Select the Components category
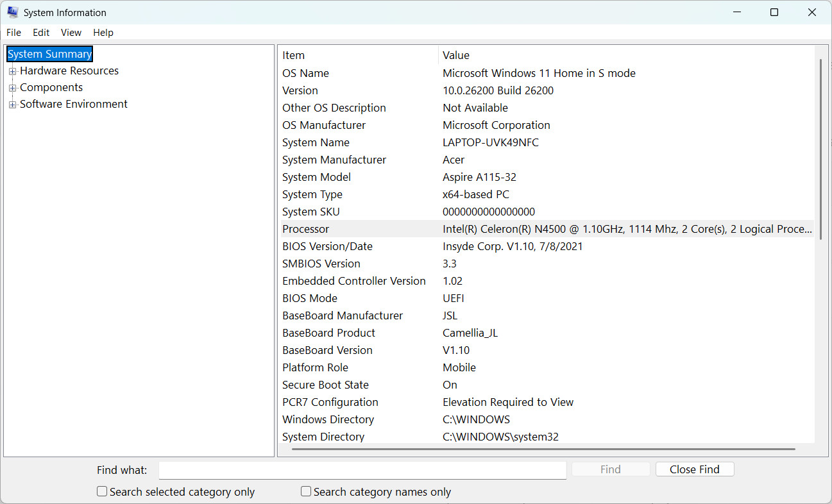 [51, 87]
